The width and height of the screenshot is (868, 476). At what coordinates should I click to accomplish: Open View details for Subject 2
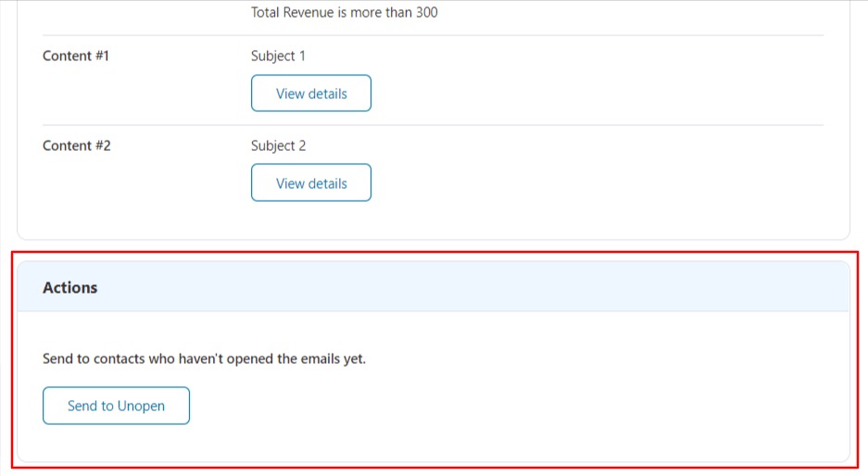tap(311, 182)
